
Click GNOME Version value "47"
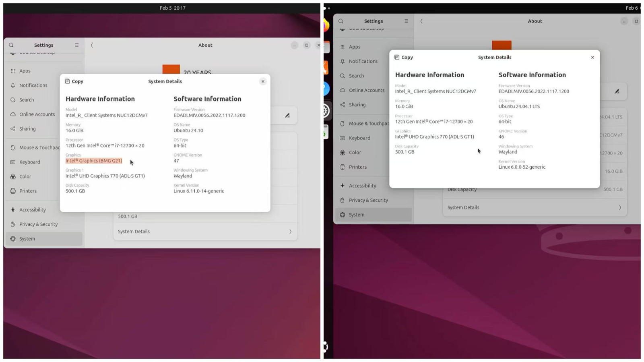[x=176, y=161]
